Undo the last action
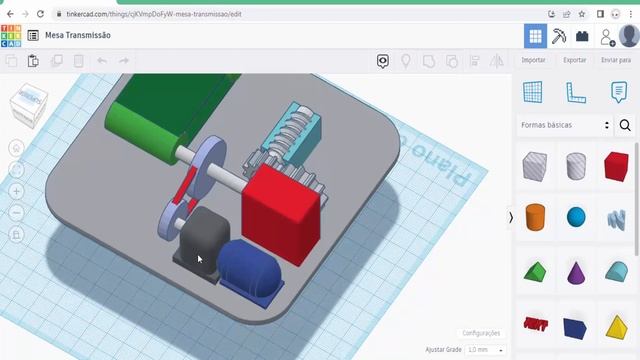The height and width of the screenshot is (360, 640). (x=102, y=61)
